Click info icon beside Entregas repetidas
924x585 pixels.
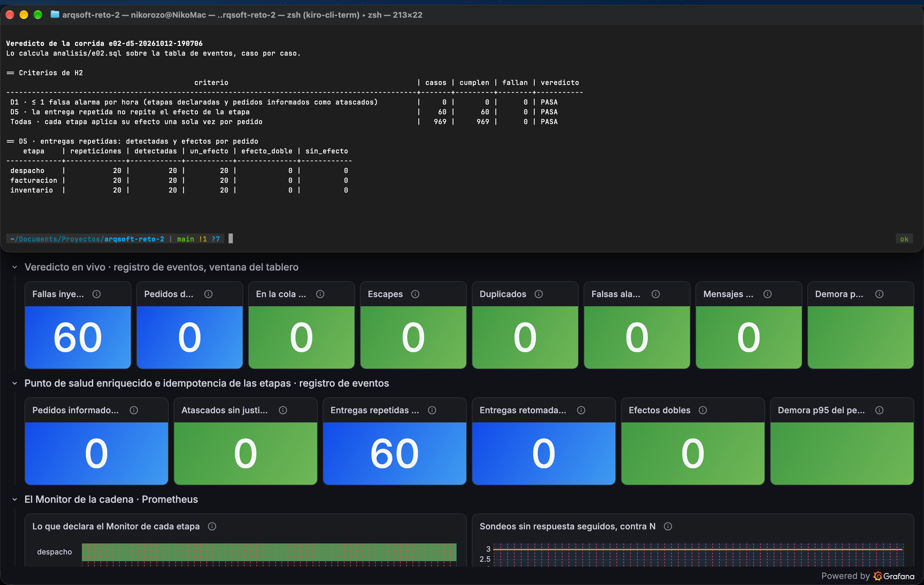point(432,410)
